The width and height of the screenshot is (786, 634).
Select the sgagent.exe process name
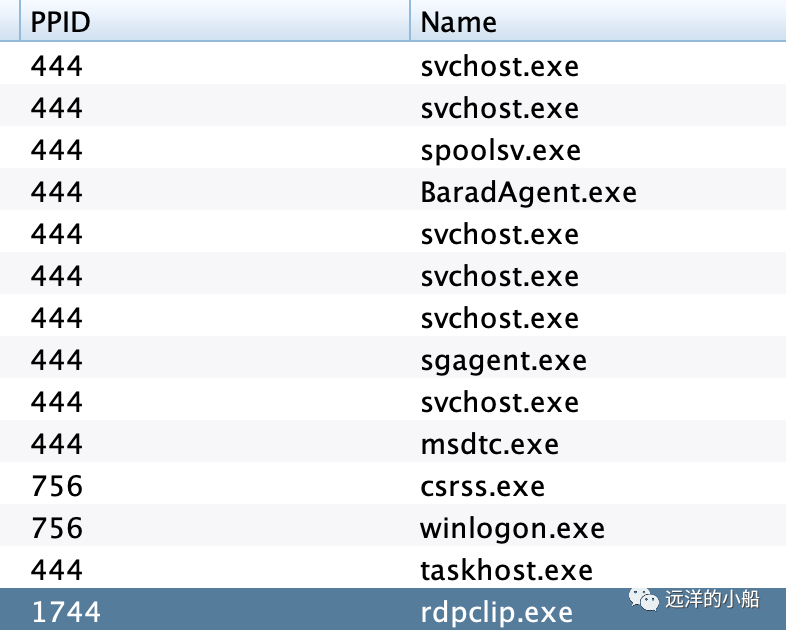(503, 361)
